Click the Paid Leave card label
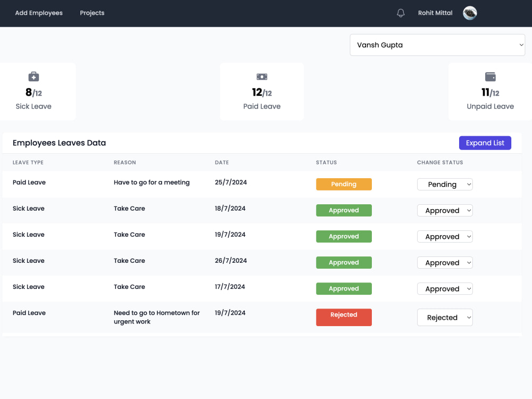 (262, 106)
